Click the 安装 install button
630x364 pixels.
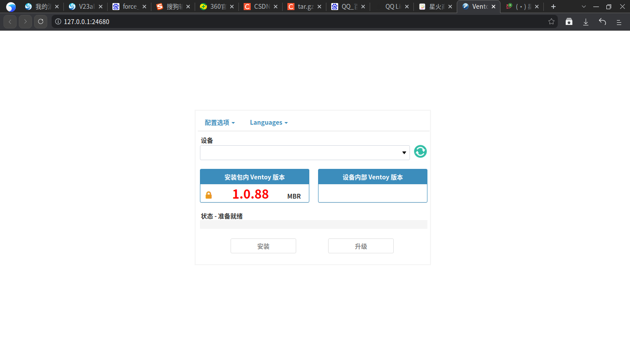pyautogui.click(x=263, y=246)
